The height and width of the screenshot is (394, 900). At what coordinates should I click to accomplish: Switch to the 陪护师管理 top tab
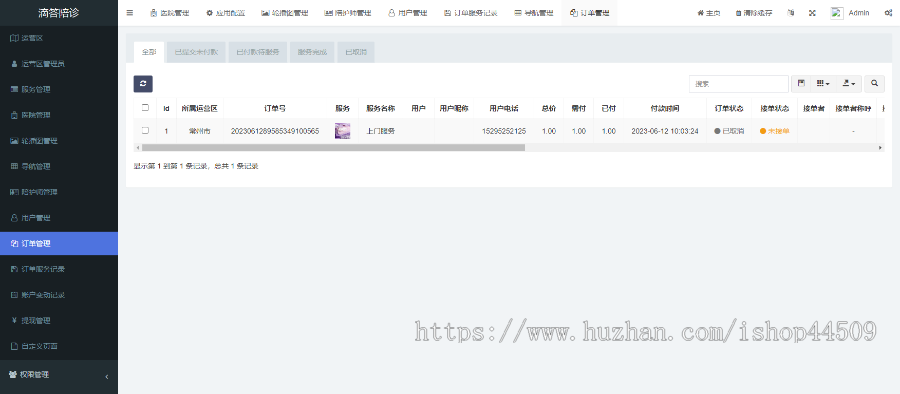click(x=347, y=13)
